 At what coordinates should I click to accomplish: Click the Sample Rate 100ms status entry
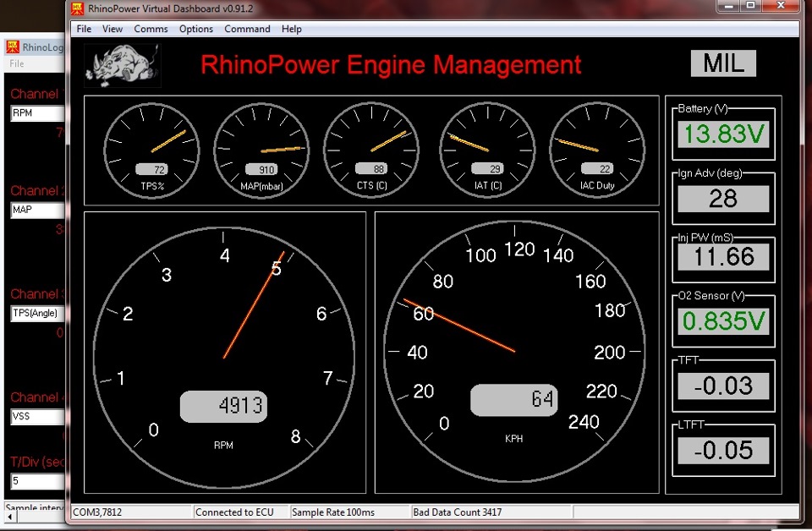349,512
